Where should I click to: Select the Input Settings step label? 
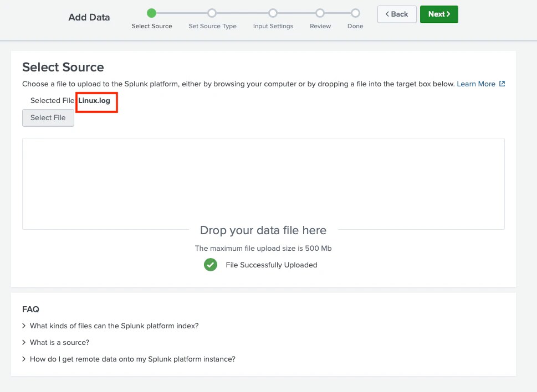[x=273, y=25]
